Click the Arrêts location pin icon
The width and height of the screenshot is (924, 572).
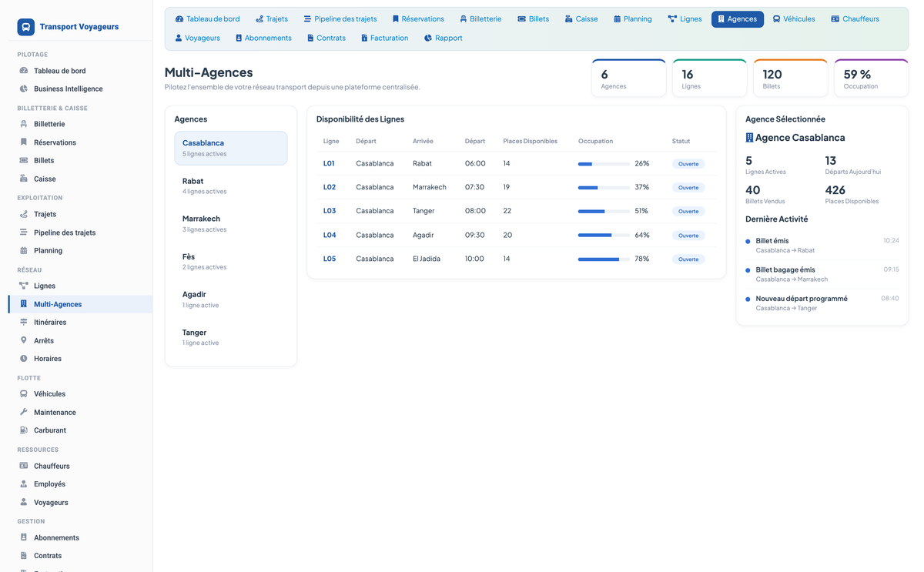point(24,340)
